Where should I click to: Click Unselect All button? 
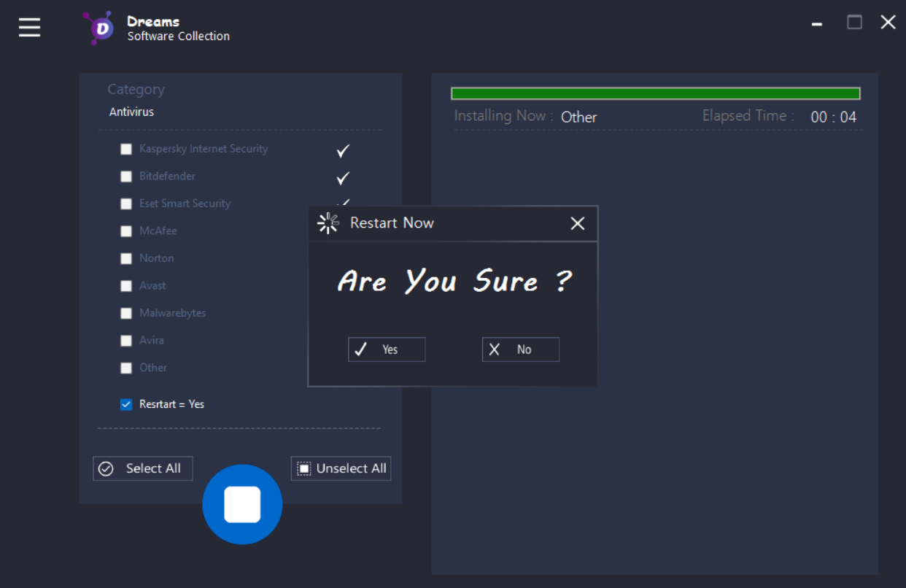coord(341,468)
